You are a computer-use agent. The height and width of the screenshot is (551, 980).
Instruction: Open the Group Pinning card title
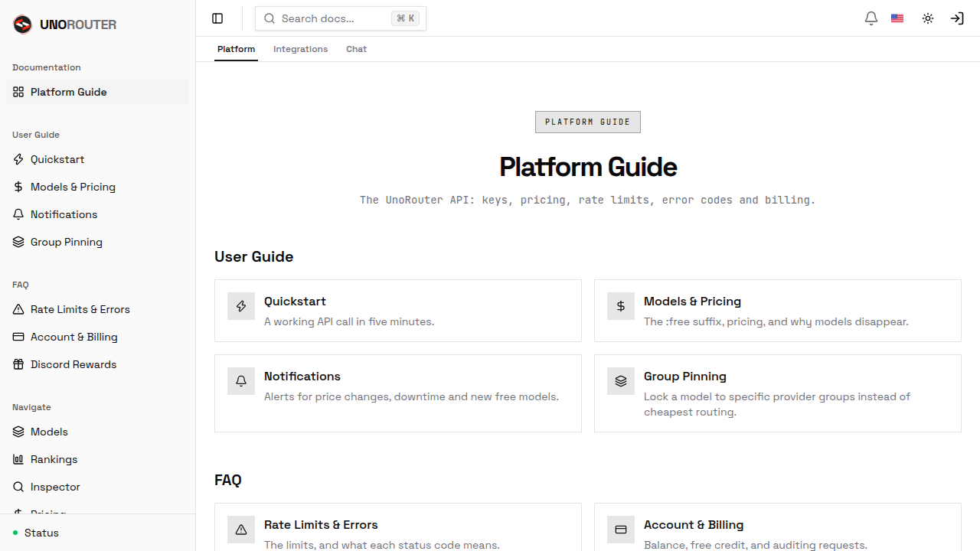click(x=685, y=377)
